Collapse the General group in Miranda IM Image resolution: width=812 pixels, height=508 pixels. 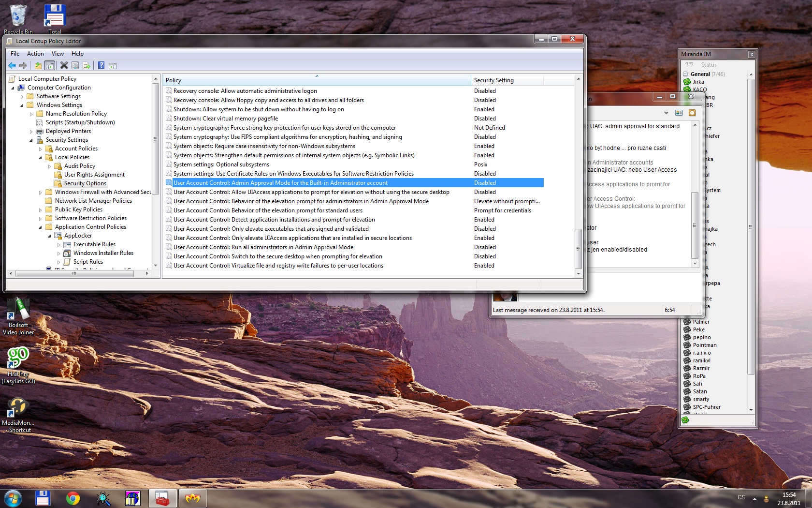tap(685, 74)
